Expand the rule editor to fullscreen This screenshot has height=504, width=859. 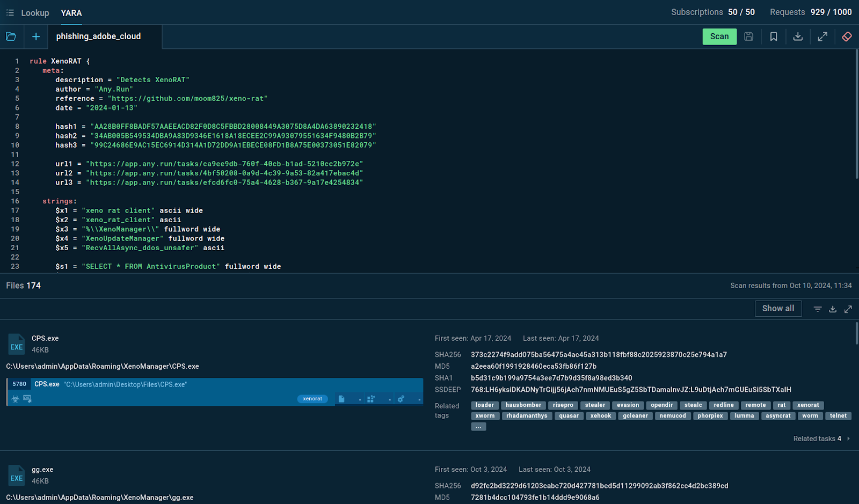(822, 36)
